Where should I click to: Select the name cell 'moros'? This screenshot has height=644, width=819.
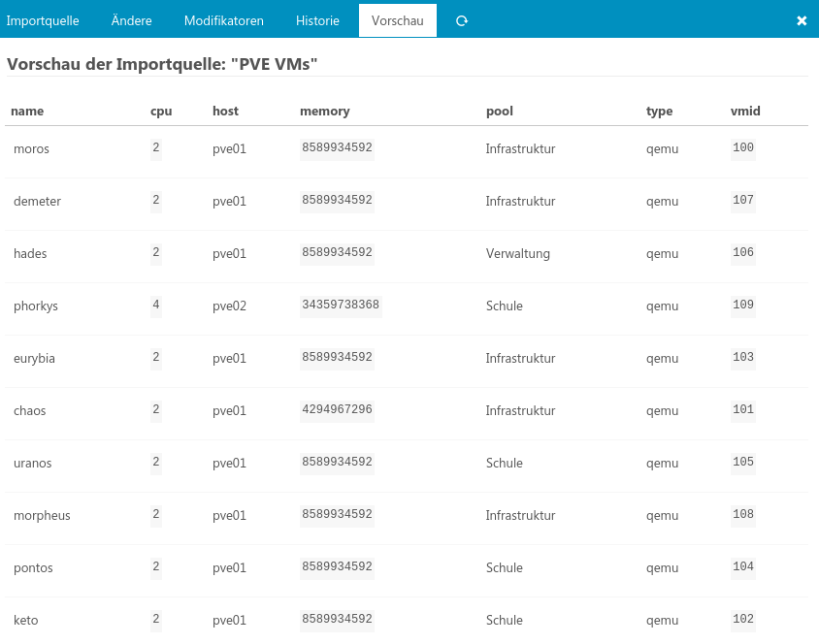tap(31, 149)
